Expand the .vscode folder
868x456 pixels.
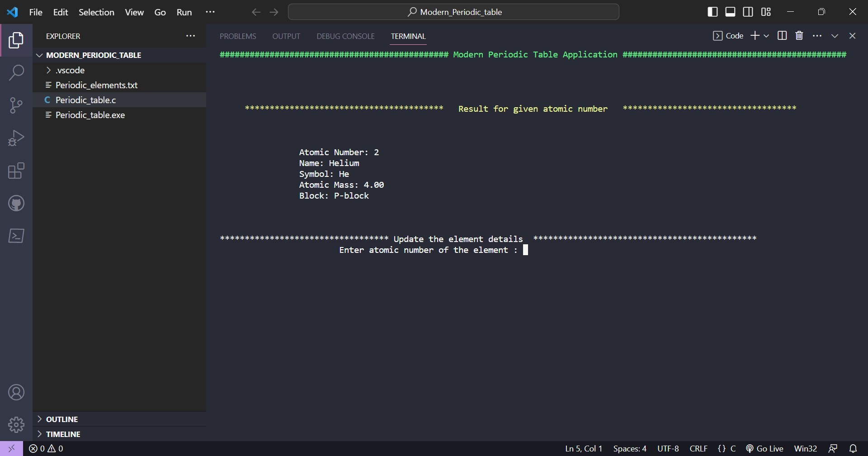click(x=49, y=70)
